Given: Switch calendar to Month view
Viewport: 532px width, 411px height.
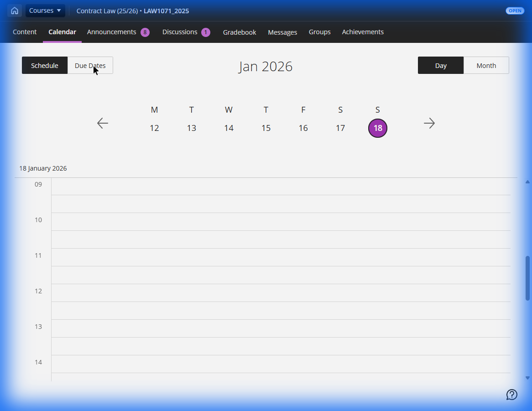Looking at the screenshot, I should [486, 65].
